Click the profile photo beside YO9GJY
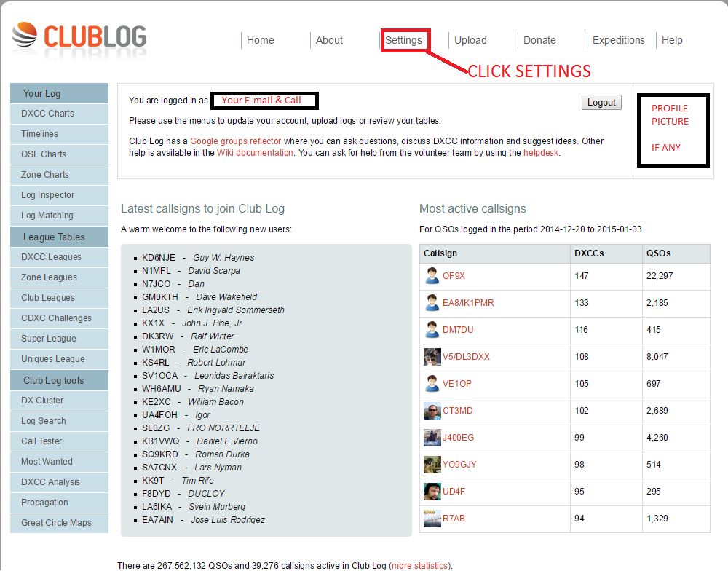This screenshot has width=728, height=571. pos(432,465)
